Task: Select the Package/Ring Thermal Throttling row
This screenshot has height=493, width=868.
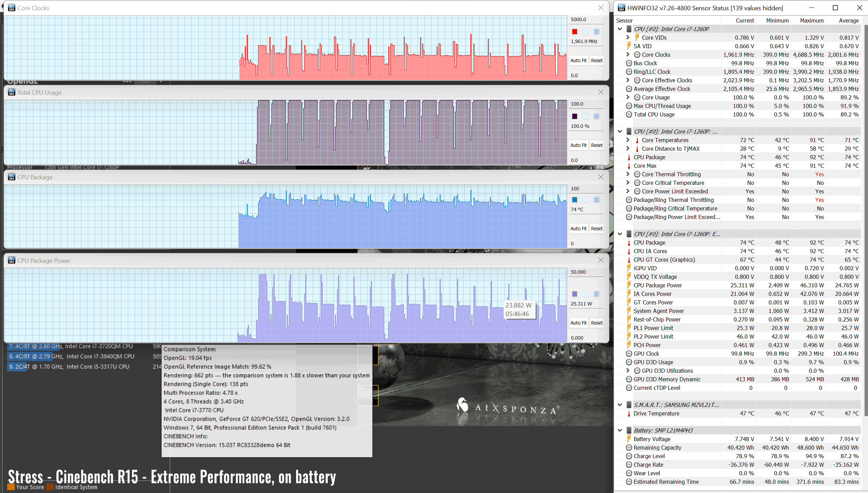Action: coord(737,200)
